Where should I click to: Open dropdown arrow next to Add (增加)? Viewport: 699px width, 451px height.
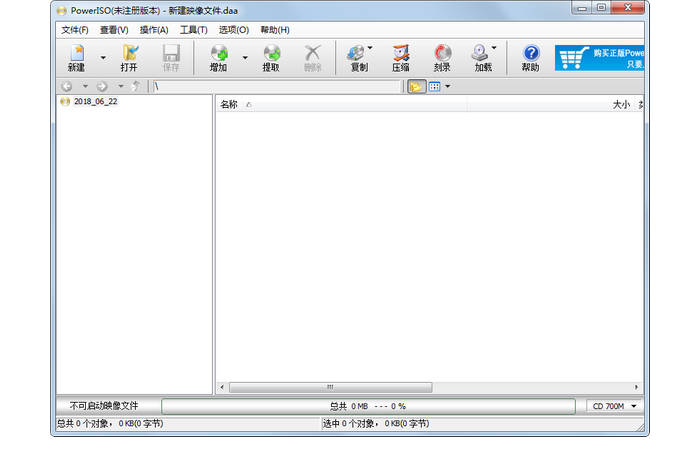pyautogui.click(x=245, y=58)
